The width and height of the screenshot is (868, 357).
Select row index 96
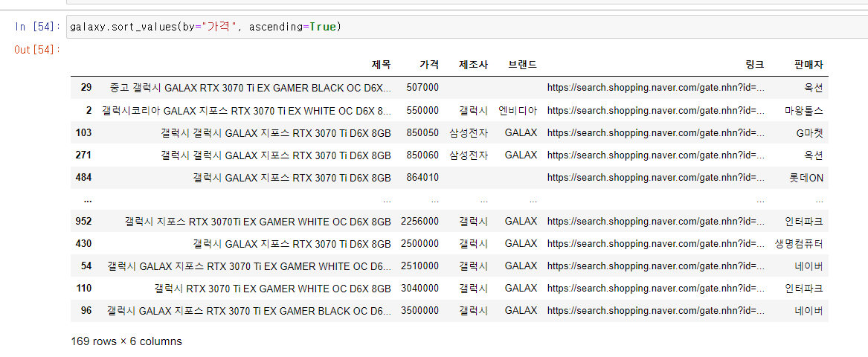pos(86,310)
